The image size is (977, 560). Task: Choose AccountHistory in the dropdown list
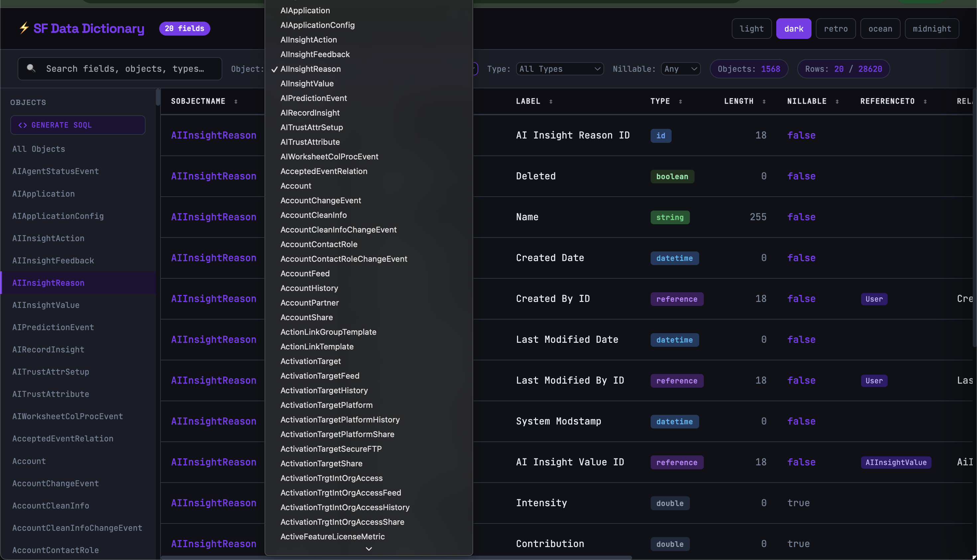coord(369,288)
